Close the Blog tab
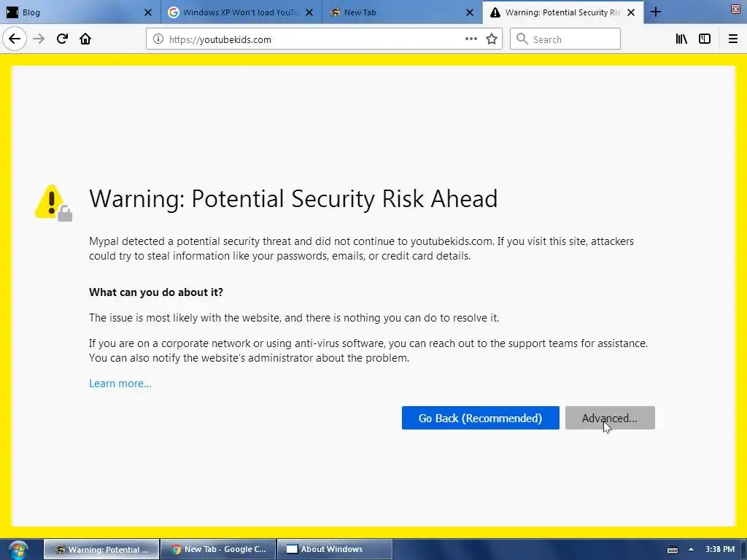This screenshot has height=560, width=747. pos(147,12)
